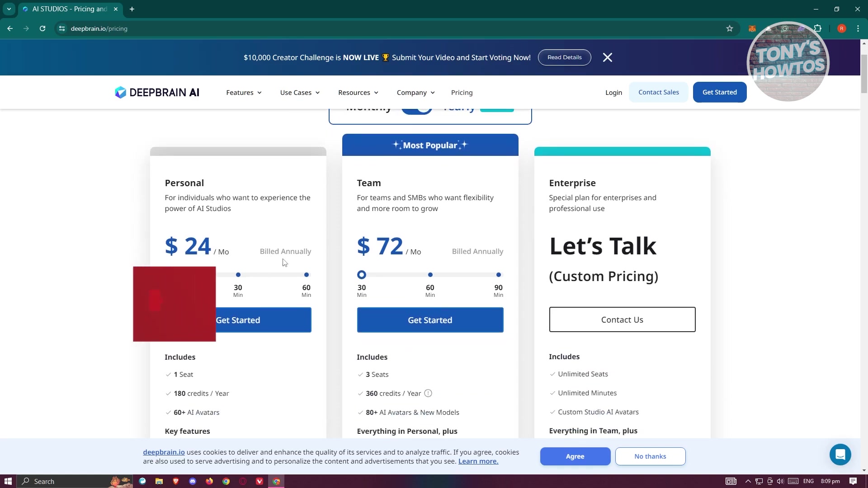Expand the Company menu
This screenshot has height=488, width=868.
tap(415, 93)
